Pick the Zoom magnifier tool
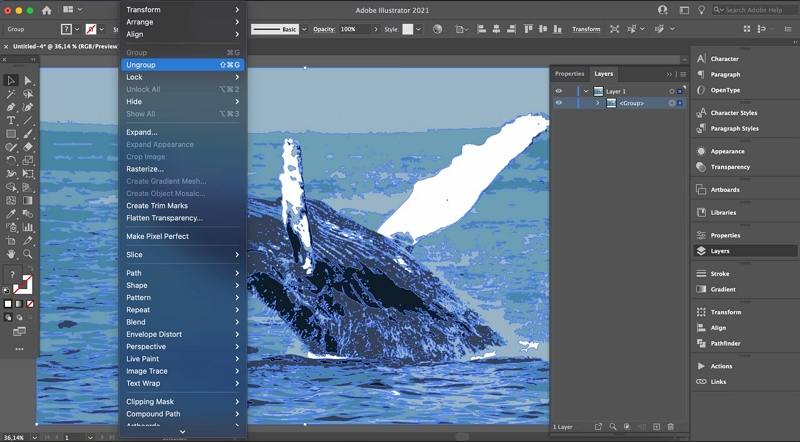Screen dimensions: 800x442 28,254
